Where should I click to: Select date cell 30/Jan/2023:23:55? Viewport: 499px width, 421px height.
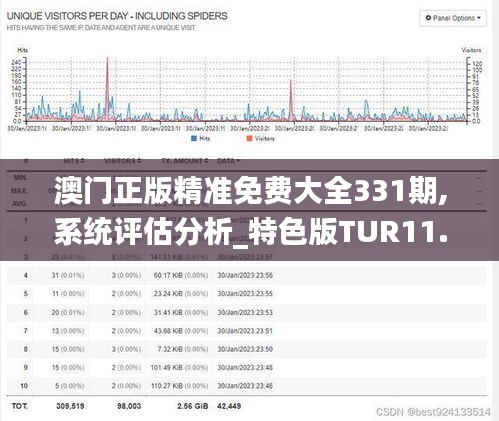pos(245,294)
